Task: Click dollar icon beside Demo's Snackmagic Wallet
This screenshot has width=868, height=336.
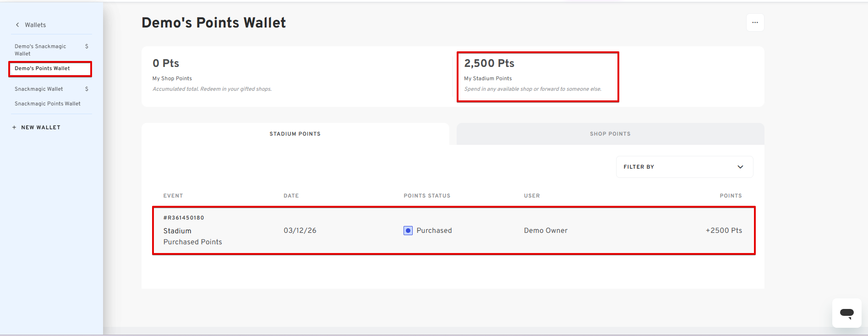Action: tap(87, 46)
